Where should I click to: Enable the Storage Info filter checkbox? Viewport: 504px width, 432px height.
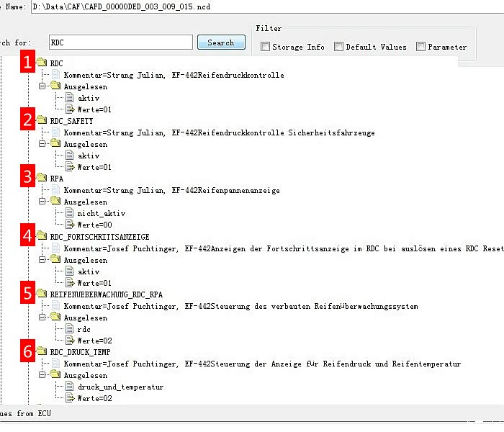pyautogui.click(x=266, y=47)
